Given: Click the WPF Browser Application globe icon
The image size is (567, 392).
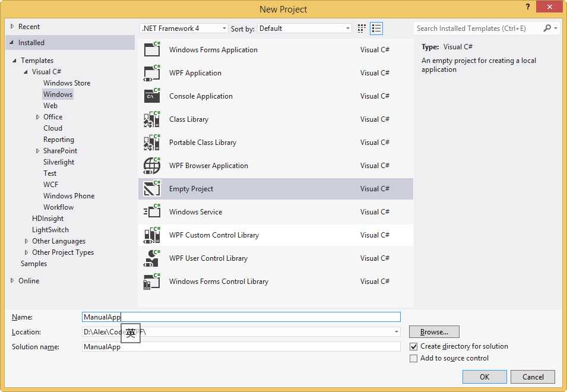Looking at the screenshot, I should 152,165.
